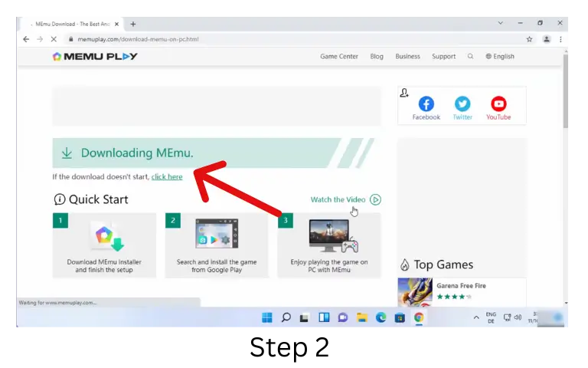Click the browser forward arrow

click(40, 39)
